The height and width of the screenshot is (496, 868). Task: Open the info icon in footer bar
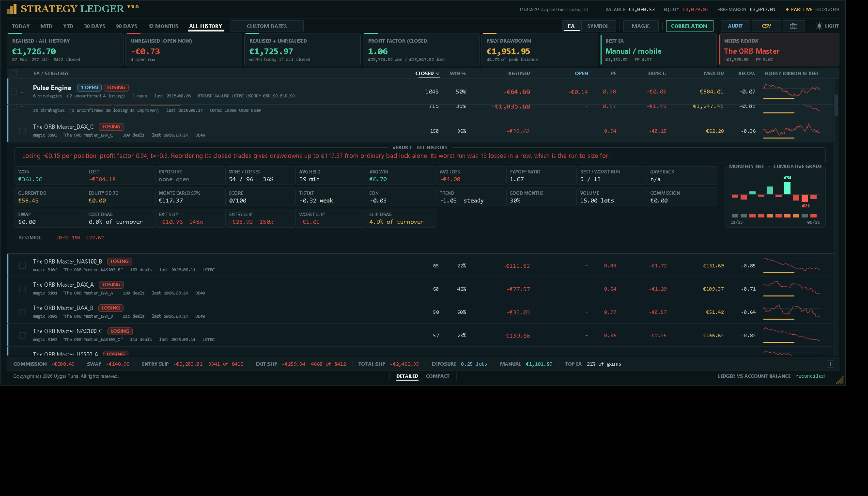point(830,364)
